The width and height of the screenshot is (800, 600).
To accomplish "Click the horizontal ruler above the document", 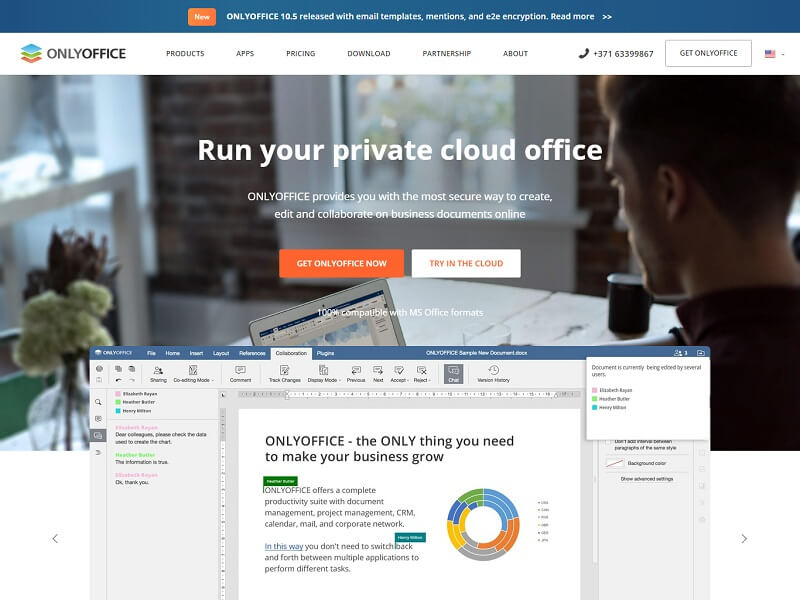I will [409, 394].
